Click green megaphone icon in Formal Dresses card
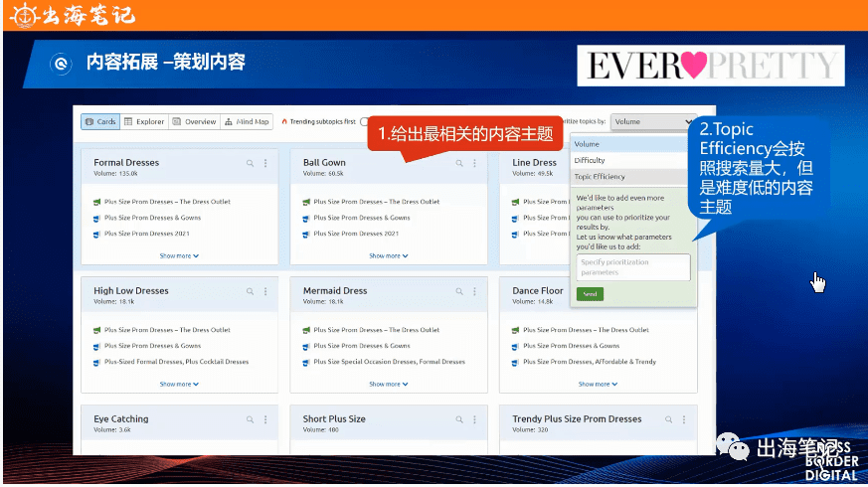The image size is (868, 487). click(x=96, y=202)
